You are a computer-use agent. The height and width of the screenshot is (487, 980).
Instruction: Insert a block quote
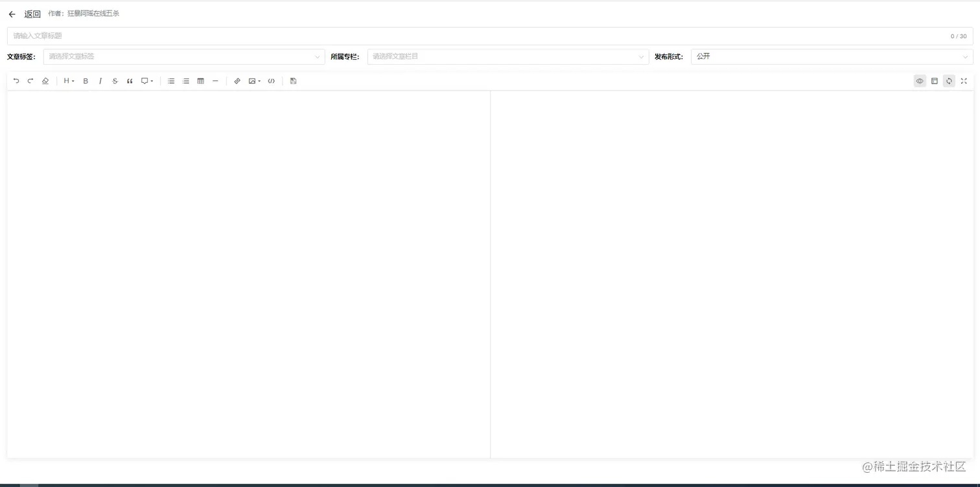pyautogui.click(x=130, y=81)
